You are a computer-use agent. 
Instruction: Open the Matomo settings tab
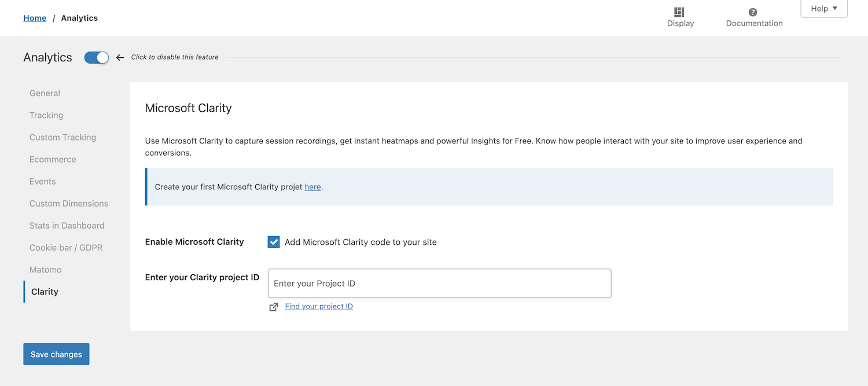[x=46, y=269]
